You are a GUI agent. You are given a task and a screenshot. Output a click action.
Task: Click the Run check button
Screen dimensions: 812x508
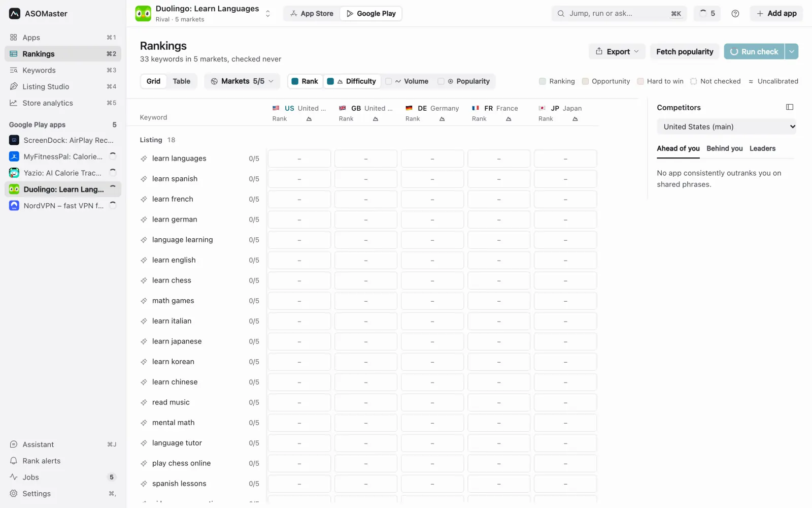pos(754,51)
